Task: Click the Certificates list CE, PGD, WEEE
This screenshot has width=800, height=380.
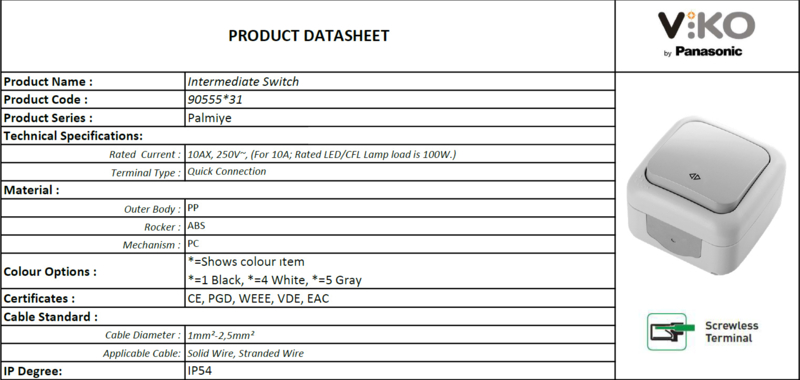Action: tap(258, 299)
